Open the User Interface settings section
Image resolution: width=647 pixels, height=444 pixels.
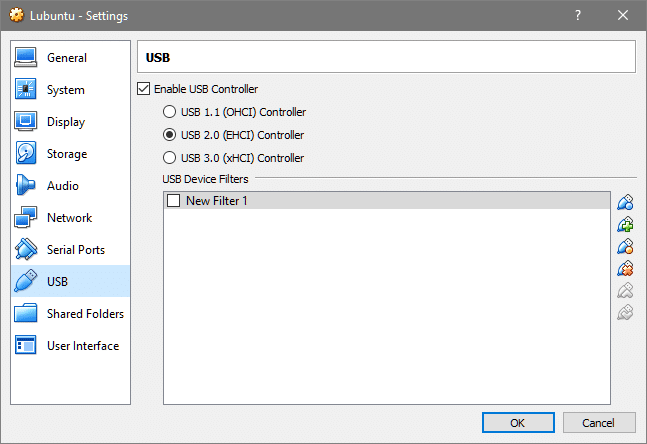pyautogui.click(x=70, y=345)
